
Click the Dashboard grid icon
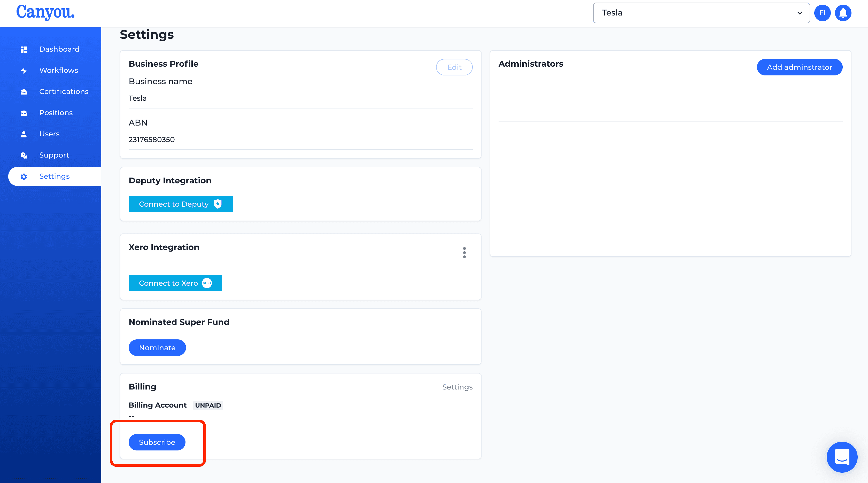pyautogui.click(x=24, y=50)
